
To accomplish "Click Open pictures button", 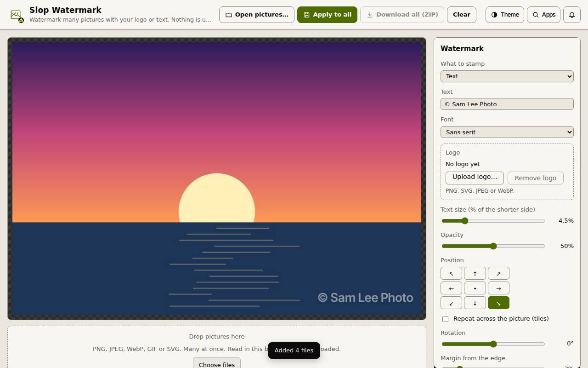I will pyautogui.click(x=257, y=15).
